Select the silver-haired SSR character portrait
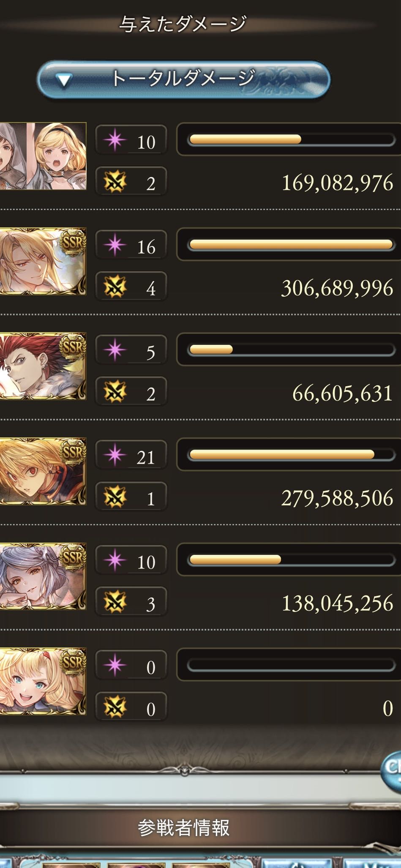Viewport: 401px width, 868px height. click(43, 576)
